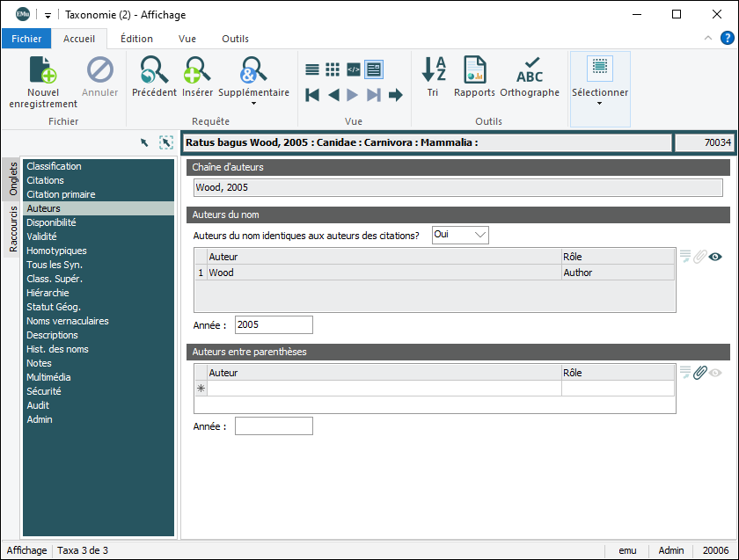Open the Fichier menu

(x=26, y=39)
